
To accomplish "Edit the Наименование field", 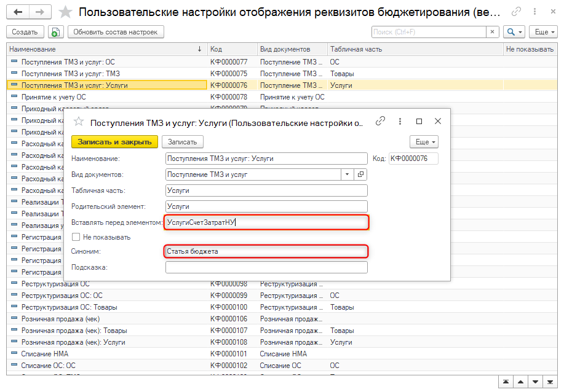I will (266, 159).
